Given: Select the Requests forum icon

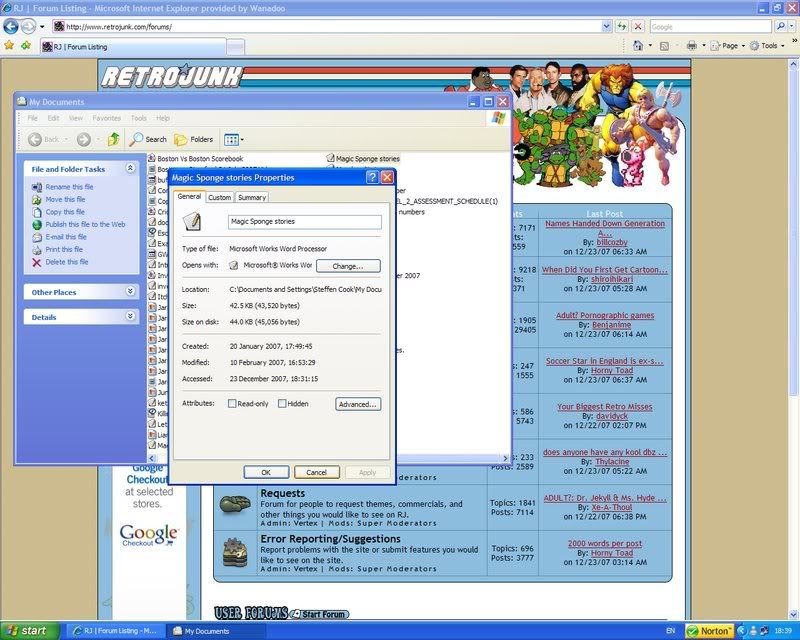Looking at the screenshot, I should 235,504.
